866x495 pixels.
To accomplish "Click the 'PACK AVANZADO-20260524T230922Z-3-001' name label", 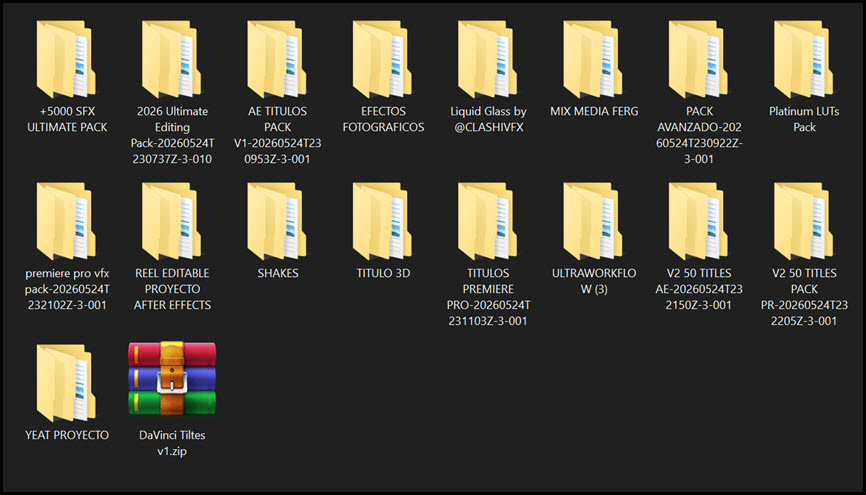I will 699,135.
